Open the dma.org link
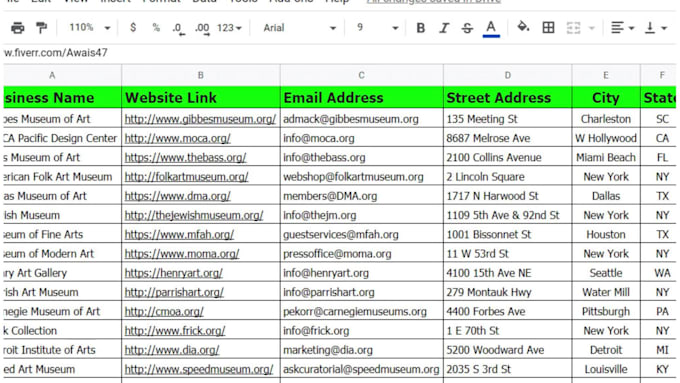This screenshot has width=680, height=383. (177, 196)
